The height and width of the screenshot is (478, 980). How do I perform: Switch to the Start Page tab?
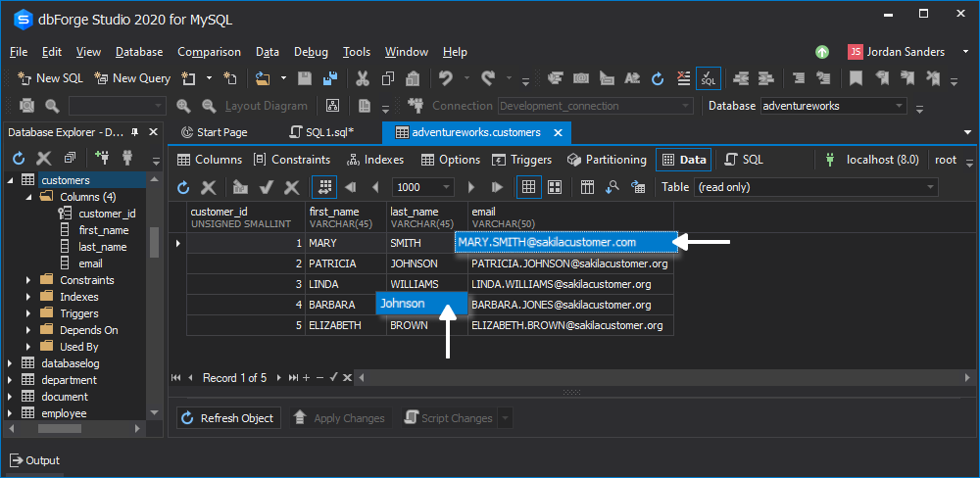coord(215,132)
